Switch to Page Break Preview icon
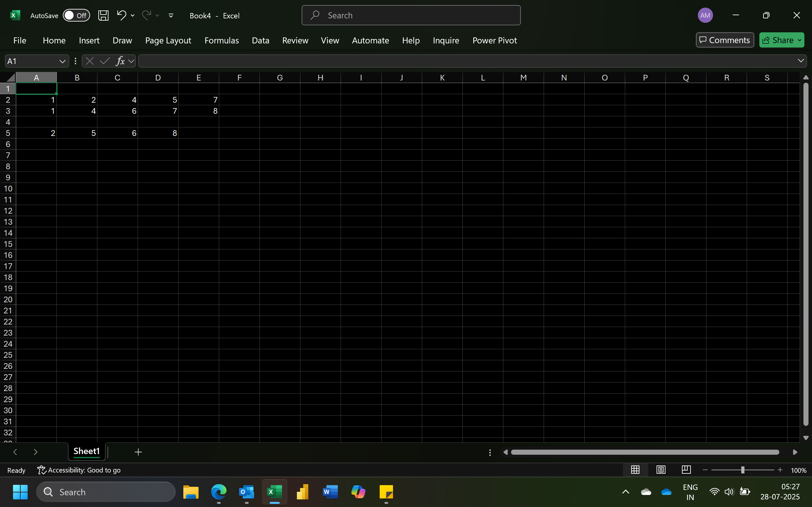The width and height of the screenshot is (812, 507). 686,470
